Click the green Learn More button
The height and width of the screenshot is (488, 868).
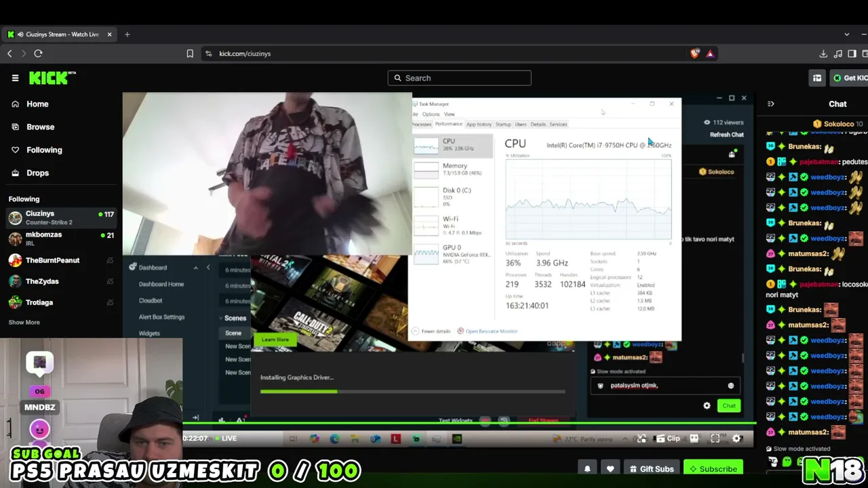point(275,340)
